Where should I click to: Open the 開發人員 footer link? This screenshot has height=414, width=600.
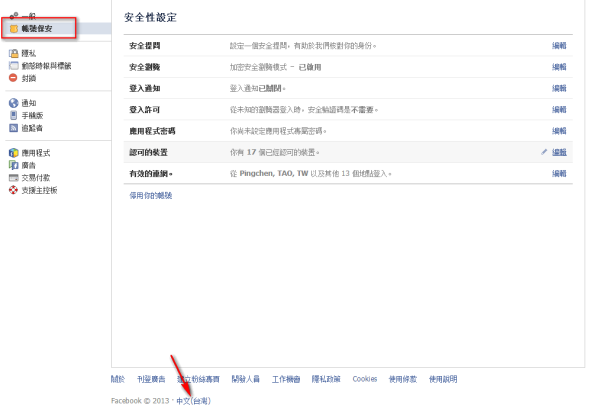pyautogui.click(x=246, y=379)
